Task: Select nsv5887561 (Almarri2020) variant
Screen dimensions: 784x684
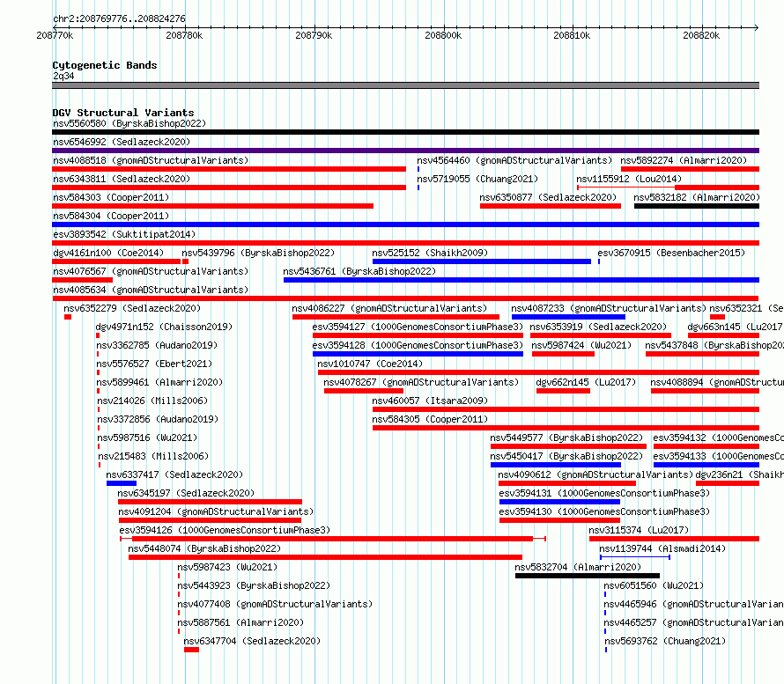Action: (179, 631)
